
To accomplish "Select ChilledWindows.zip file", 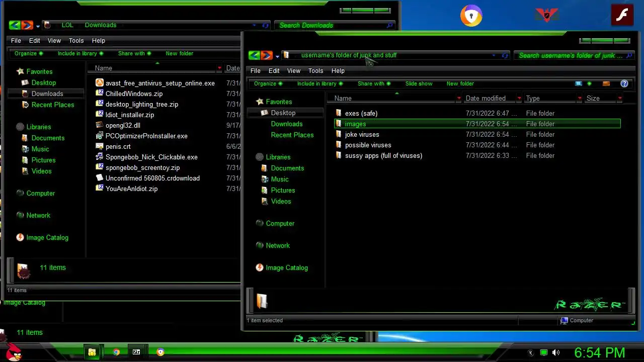I will tap(134, 94).
